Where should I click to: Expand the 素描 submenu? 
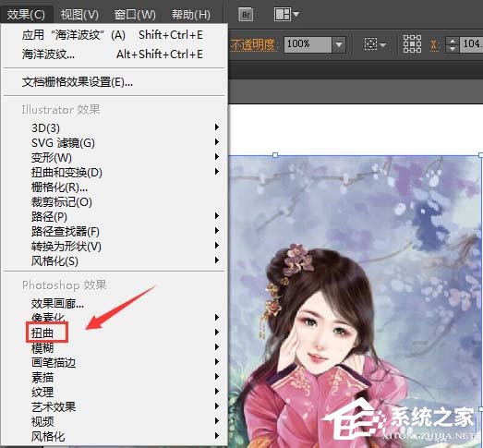(x=113, y=377)
